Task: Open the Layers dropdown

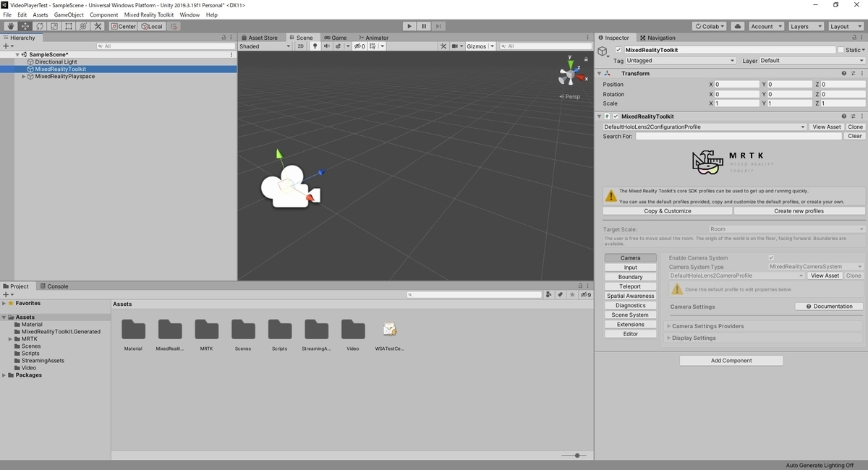Action: point(805,26)
